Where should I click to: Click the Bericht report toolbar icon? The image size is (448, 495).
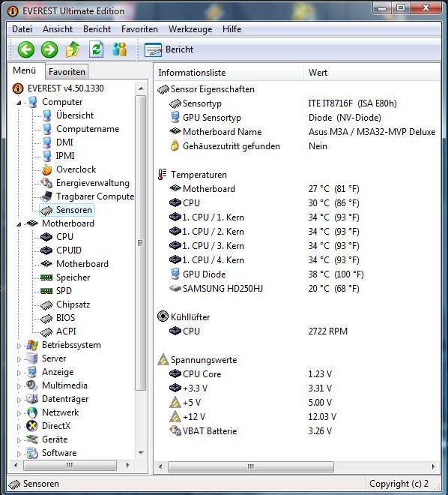coord(154,50)
